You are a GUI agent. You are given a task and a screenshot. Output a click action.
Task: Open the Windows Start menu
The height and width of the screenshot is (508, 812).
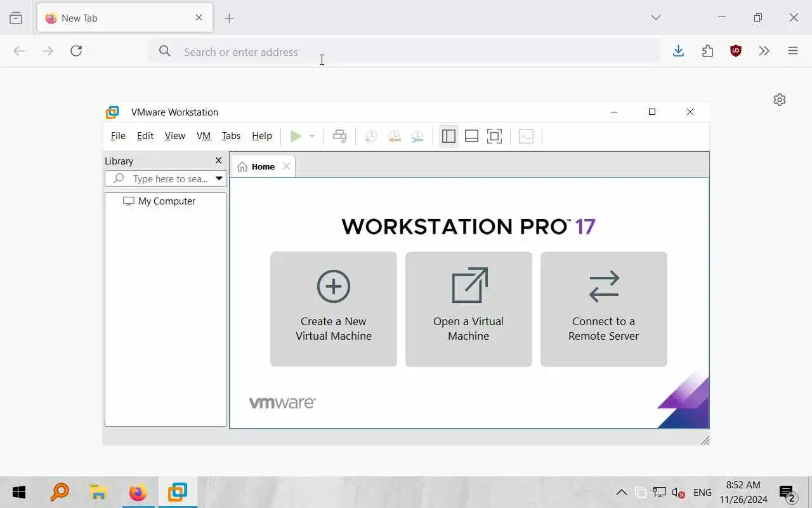click(x=19, y=492)
